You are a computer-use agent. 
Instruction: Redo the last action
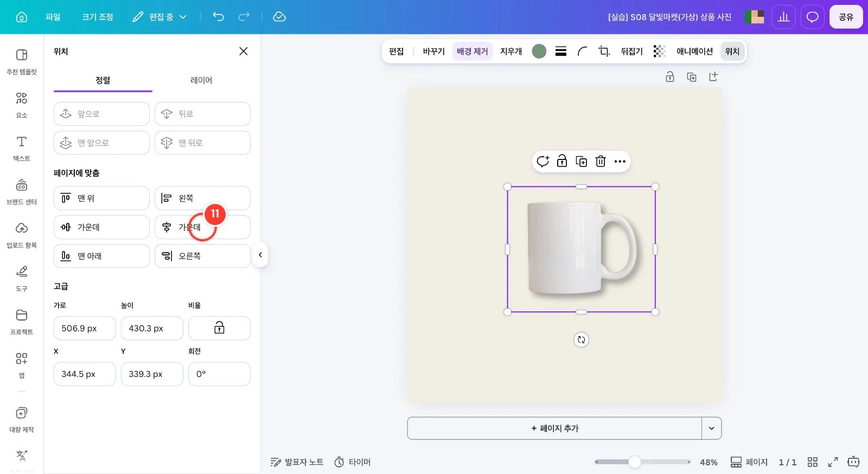pos(244,17)
